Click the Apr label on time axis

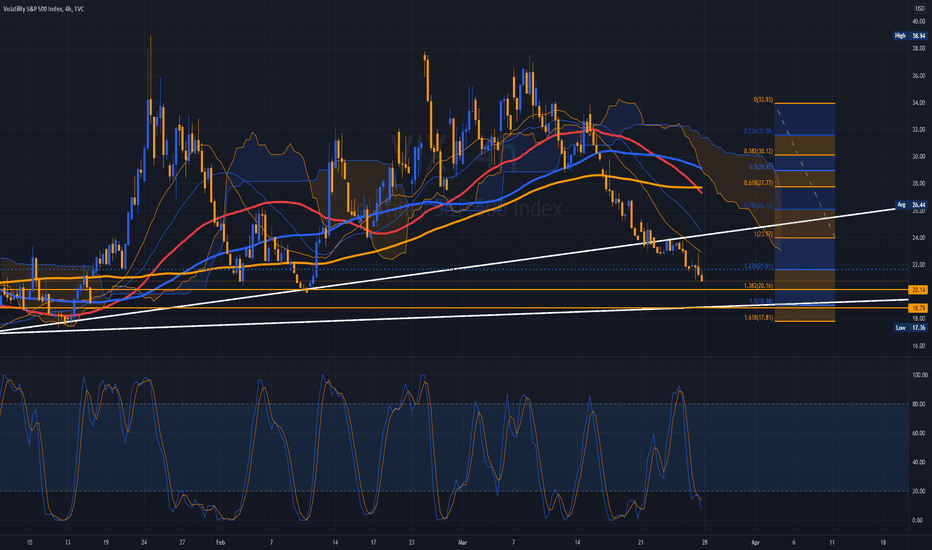click(755, 542)
